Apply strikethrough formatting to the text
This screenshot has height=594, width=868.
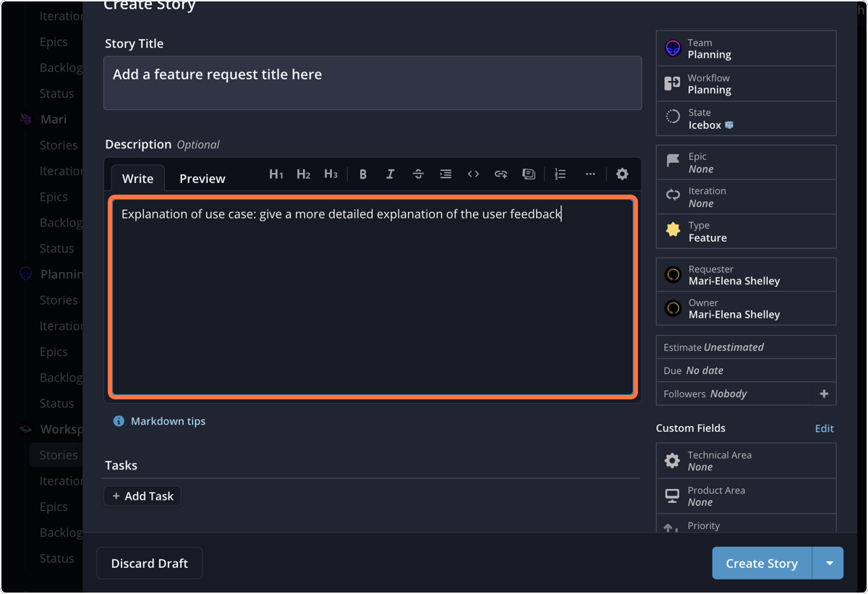tap(418, 174)
